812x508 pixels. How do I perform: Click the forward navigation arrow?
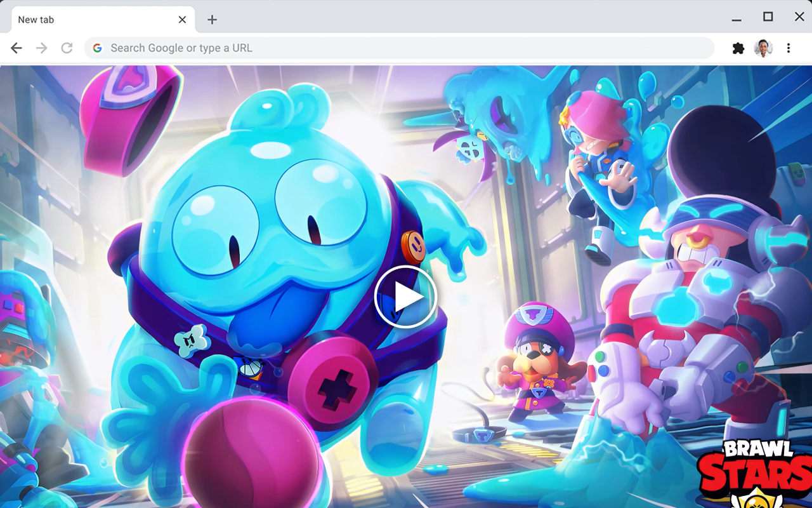point(41,48)
